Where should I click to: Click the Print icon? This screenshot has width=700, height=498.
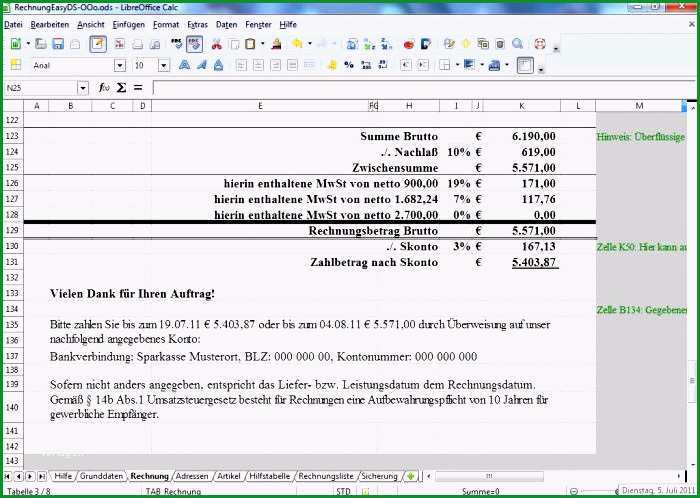pyautogui.click(x=138, y=44)
